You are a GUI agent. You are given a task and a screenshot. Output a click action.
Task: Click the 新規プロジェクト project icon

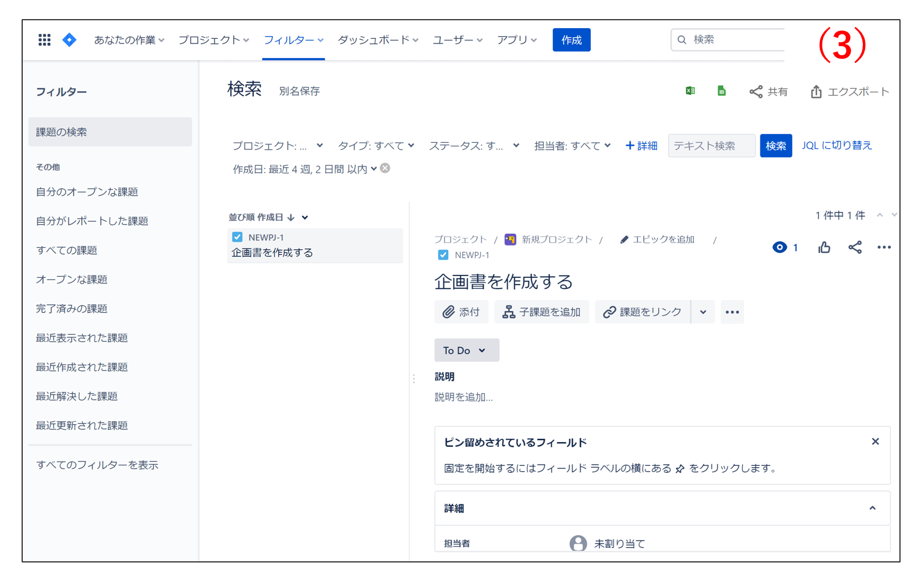click(510, 239)
